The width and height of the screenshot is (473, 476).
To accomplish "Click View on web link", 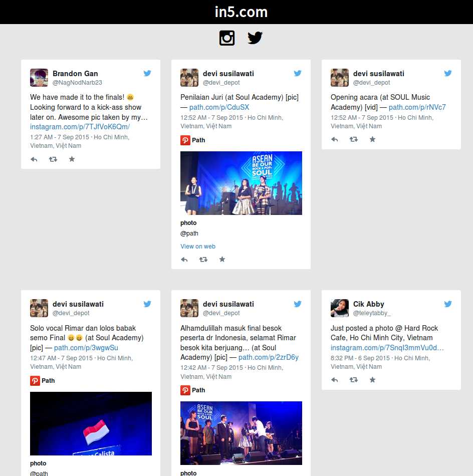I will 198,247.
